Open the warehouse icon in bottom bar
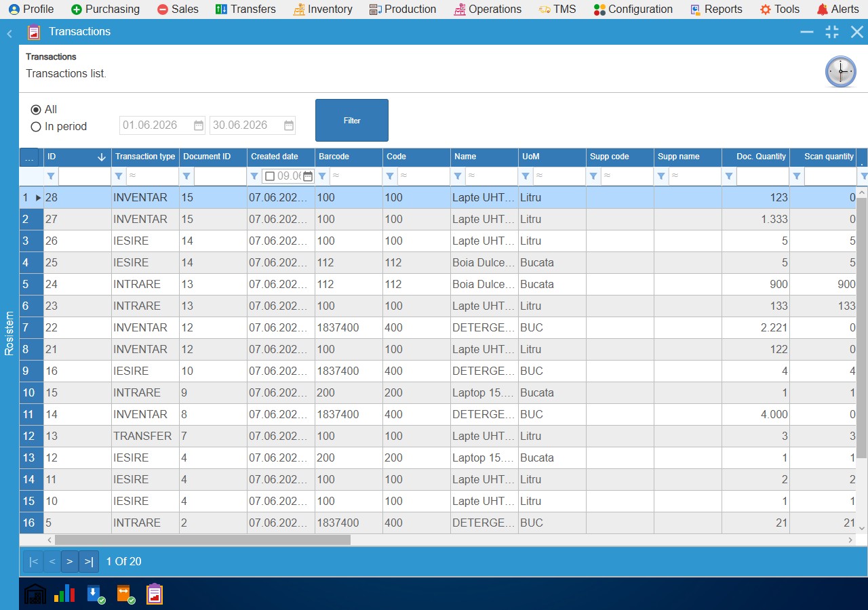The image size is (868, 610). (35, 594)
